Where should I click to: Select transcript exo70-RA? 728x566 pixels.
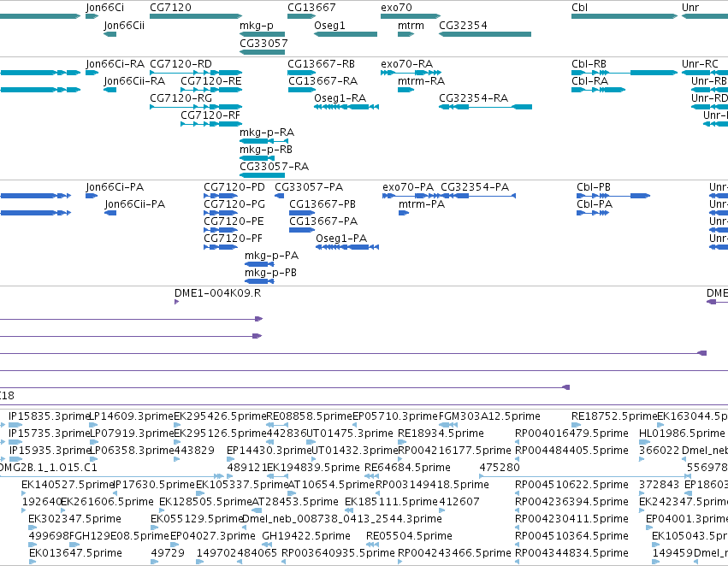tap(411, 73)
